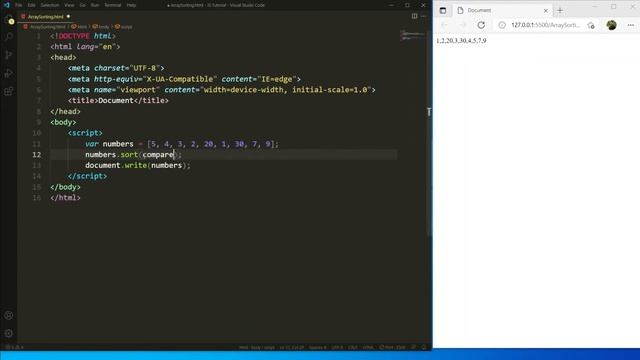Click the '<title>Document</title>' line
640x360 pixels.
[x=118, y=100]
